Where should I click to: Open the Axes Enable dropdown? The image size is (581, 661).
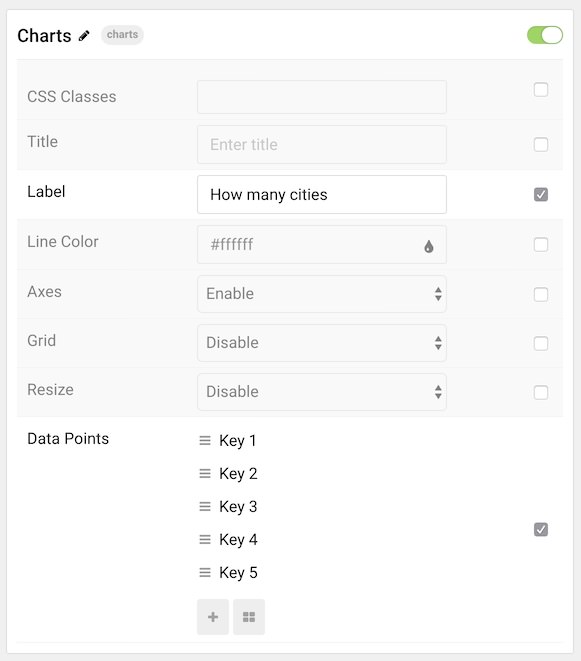322,294
